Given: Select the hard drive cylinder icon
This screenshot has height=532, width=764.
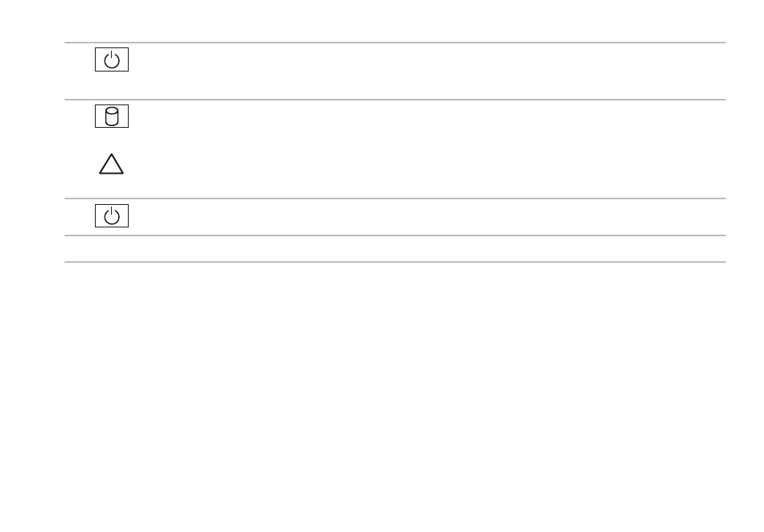Looking at the screenshot, I should click(112, 117).
